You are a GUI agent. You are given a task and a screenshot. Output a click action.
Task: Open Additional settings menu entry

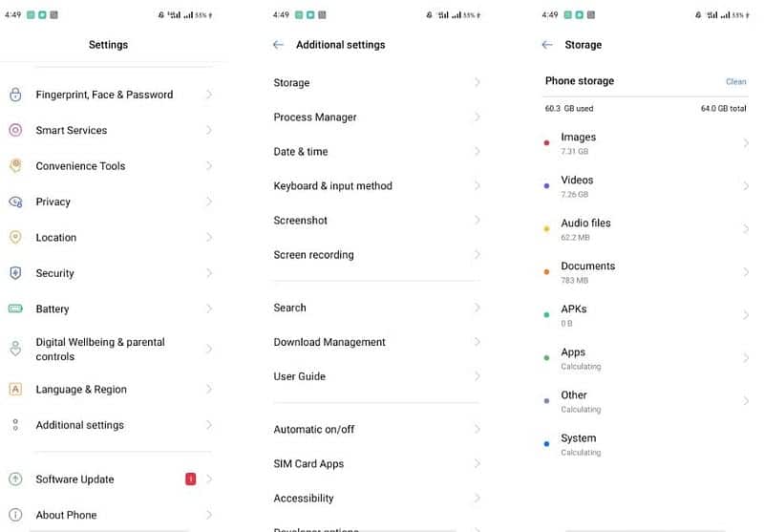coord(80,425)
